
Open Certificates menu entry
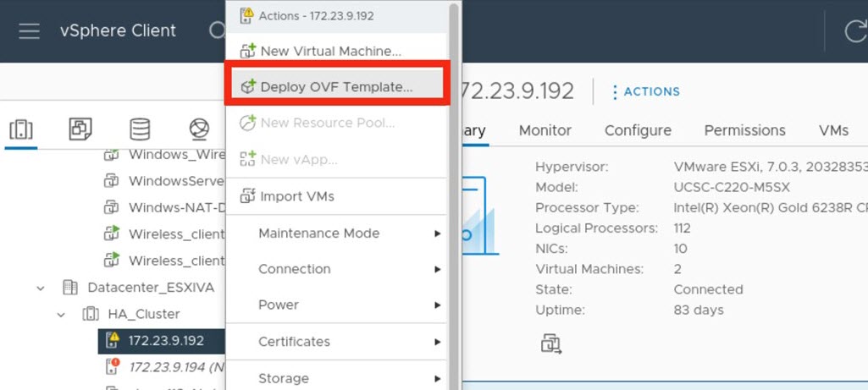[336, 342]
